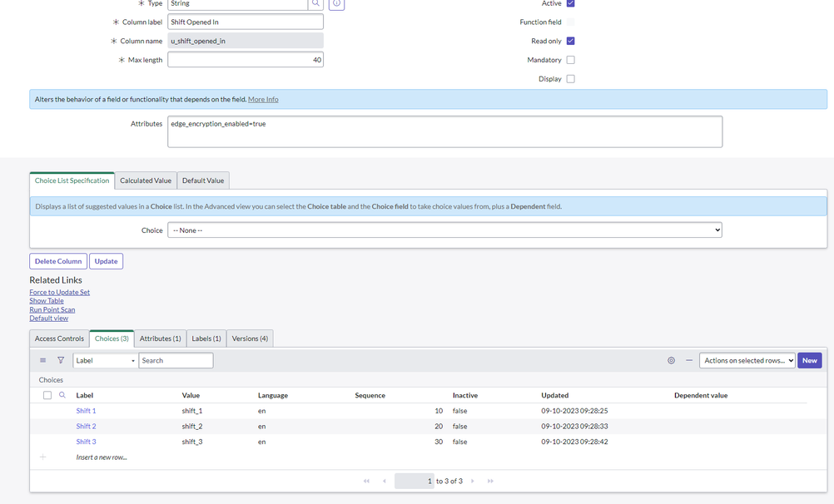Click the plus icon to insert new row
The width and height of the screenshot is (834, 504).
click(43, 457)
